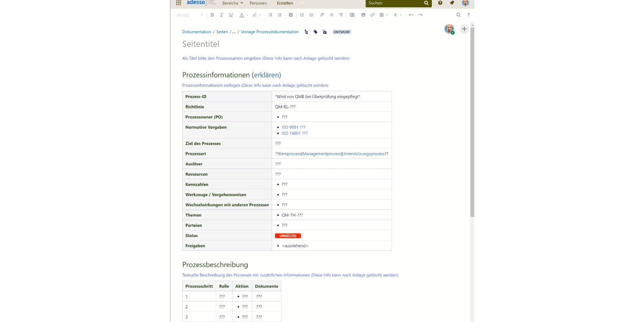Click the Kernprozess link
The image size is (644, 322).
pos(290,154)
